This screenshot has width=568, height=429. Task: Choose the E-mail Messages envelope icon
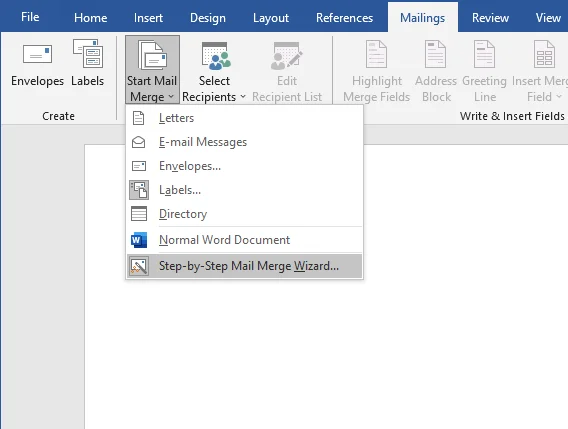click(138, 142)
